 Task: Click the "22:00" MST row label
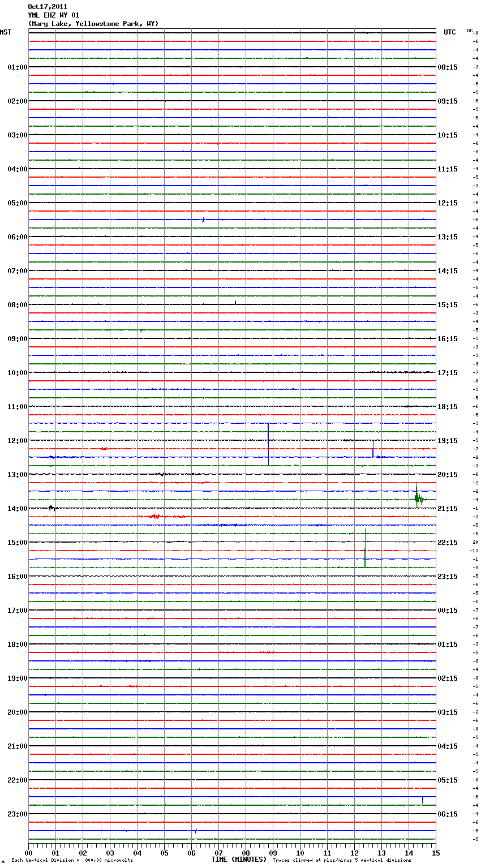point(18,780)
